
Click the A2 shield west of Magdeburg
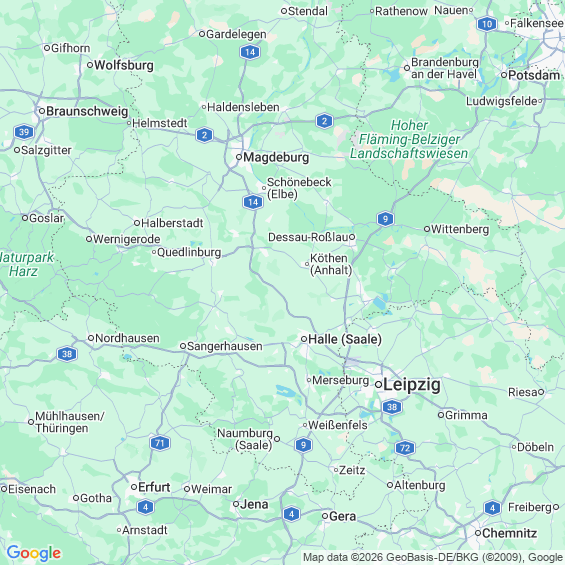(x=204, y=135)
